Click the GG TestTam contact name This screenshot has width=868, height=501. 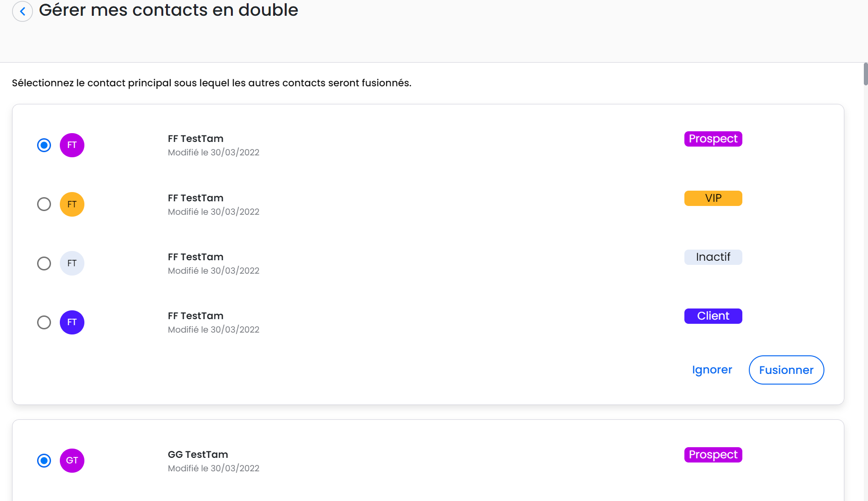click(198, 455)
